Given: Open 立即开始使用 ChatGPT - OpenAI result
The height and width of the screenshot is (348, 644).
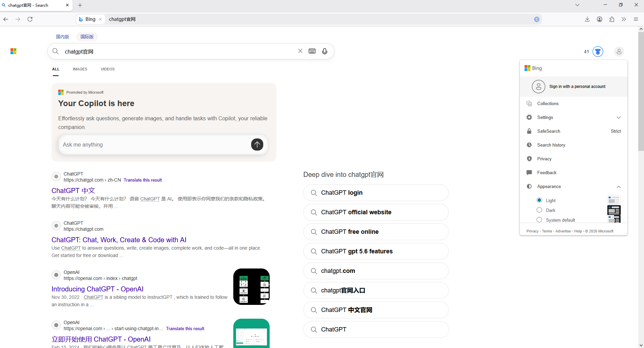Looking at the screenshot, I should tap(101, 339).
